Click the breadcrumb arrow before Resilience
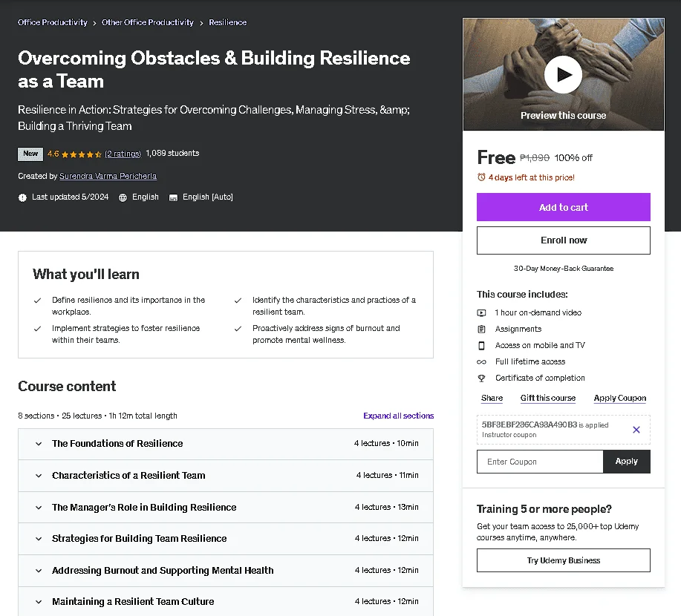Screen dimensions: 681x616 point(201,23)
